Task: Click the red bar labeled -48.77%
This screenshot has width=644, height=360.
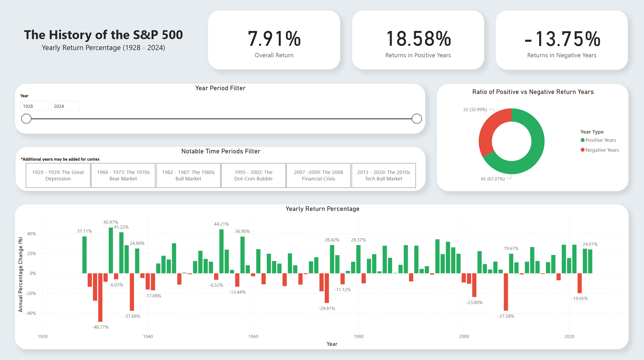Action: [100, 297]
